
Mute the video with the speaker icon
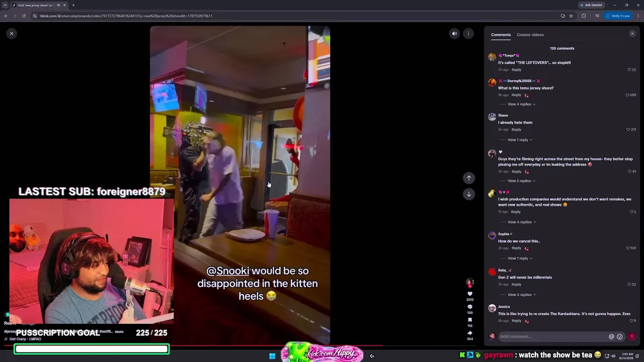coord(454,34)
